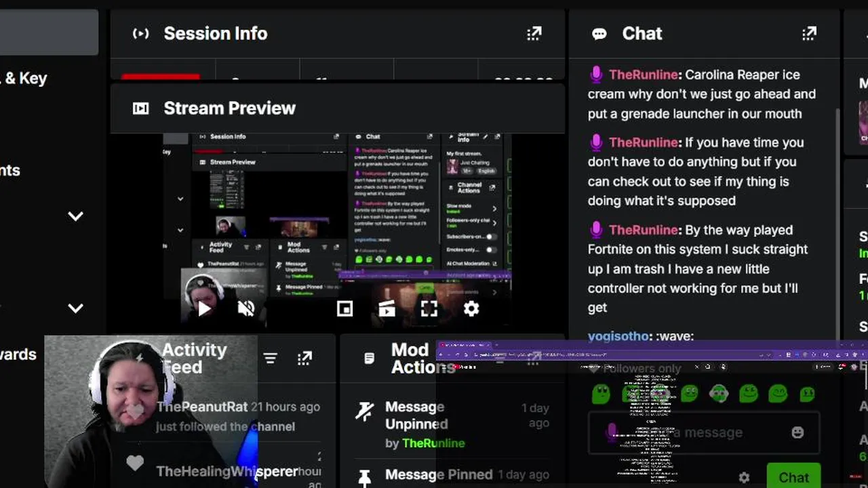Focus the send a message field
This screenshot has height=488, width=868.
(x=704, y=432)
